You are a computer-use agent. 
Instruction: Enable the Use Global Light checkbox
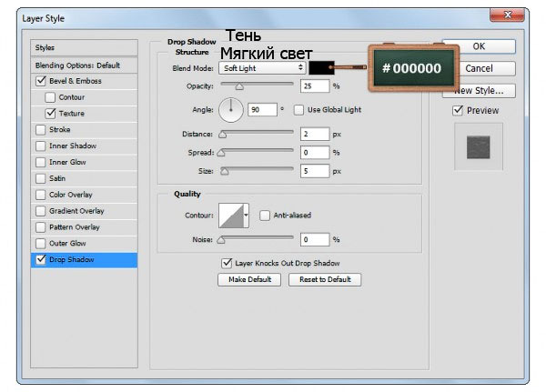pyautogui.click(x=298, y=110)
